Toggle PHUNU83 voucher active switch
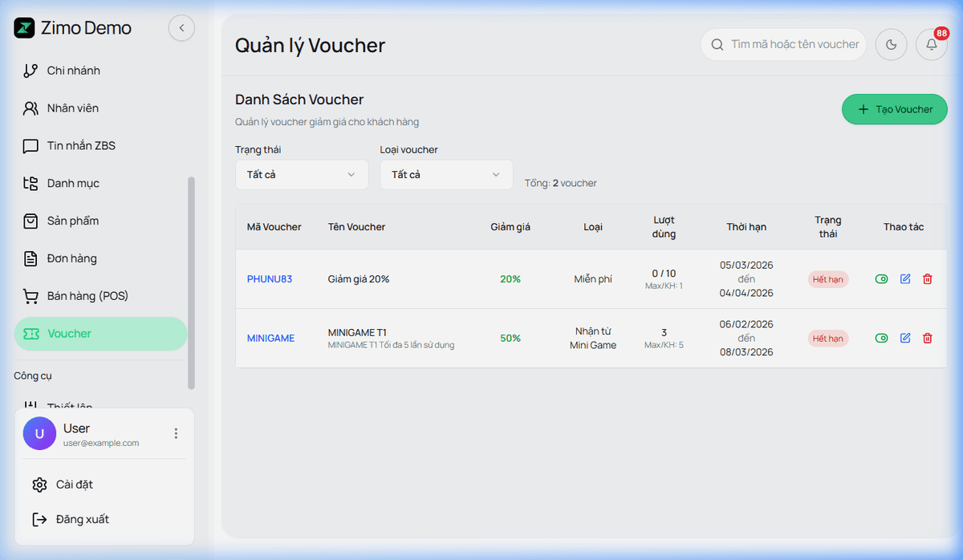Image resolution: width=963 pixels, height=560 pixels. click(x=881, y=279)
